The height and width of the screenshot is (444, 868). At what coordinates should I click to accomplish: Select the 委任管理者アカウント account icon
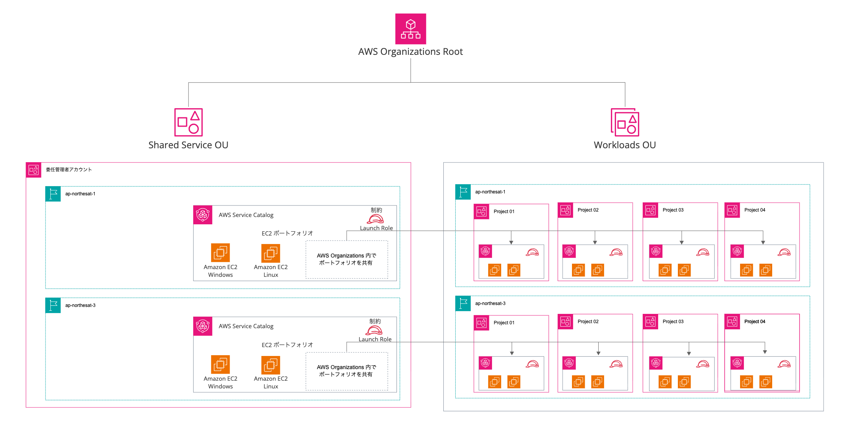(x=34, y=169)
